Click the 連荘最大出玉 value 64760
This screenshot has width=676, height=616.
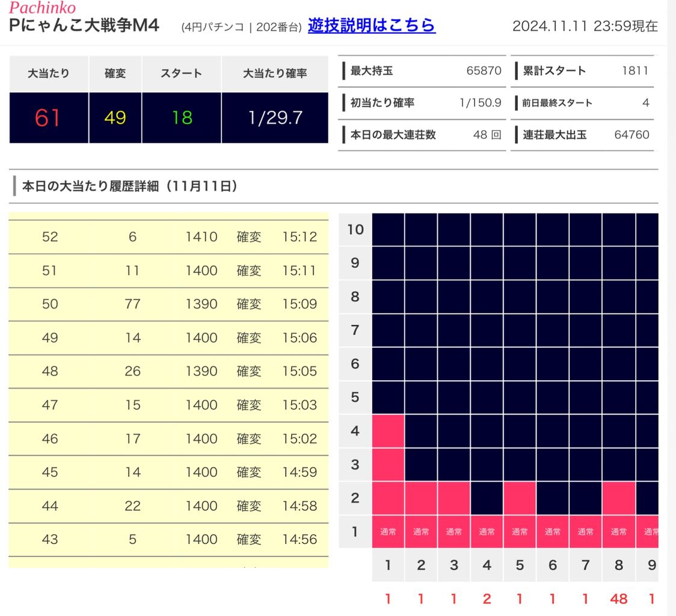pos(631,135)
